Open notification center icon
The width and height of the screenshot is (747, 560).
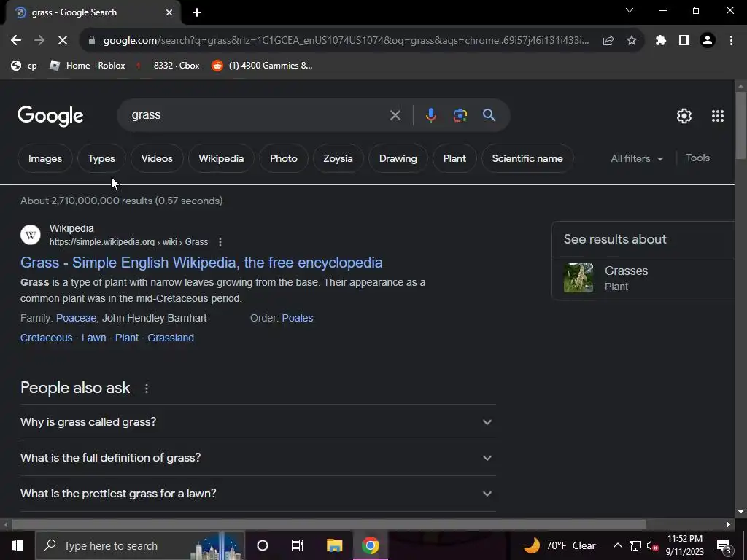[724, 546]
